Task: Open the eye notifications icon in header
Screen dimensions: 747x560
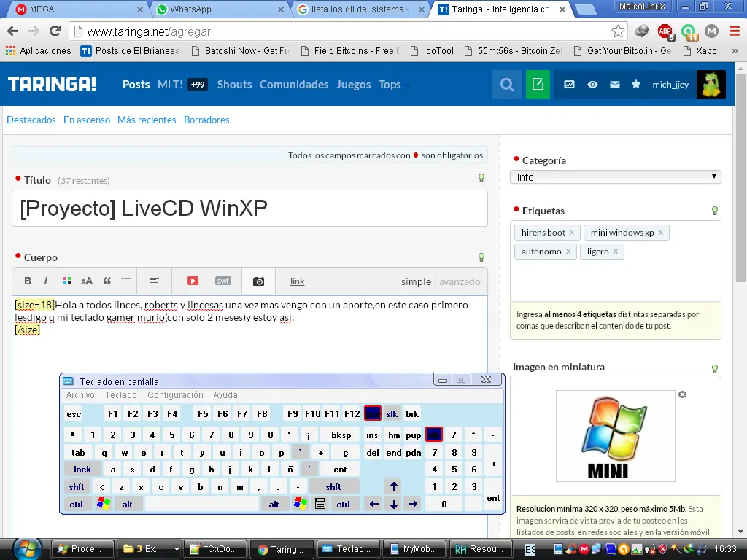Action: [x=592, y=85]
